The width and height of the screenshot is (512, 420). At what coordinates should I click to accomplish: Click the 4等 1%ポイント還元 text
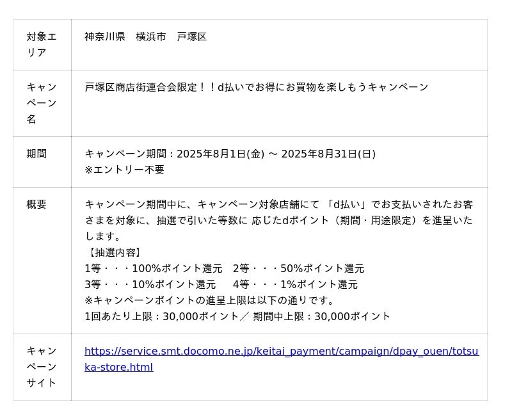pyautogui.click(x=295, y=285)
